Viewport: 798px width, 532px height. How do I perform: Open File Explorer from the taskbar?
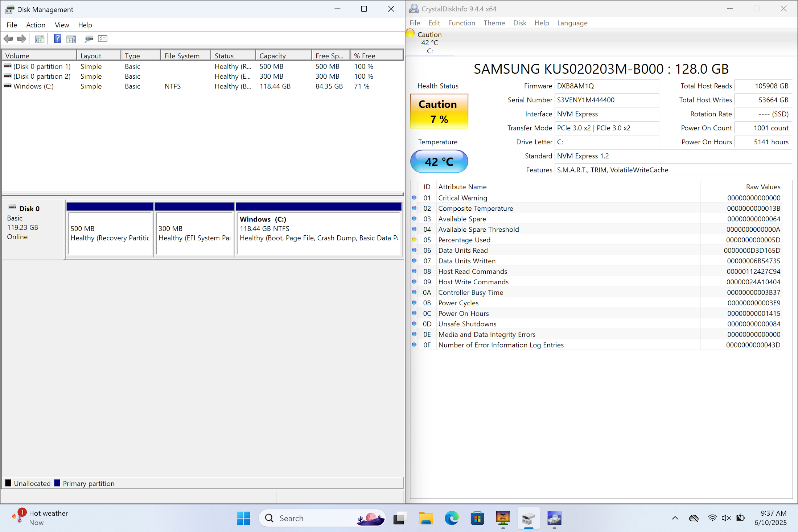pyautogui.click(x=426, y=518)
